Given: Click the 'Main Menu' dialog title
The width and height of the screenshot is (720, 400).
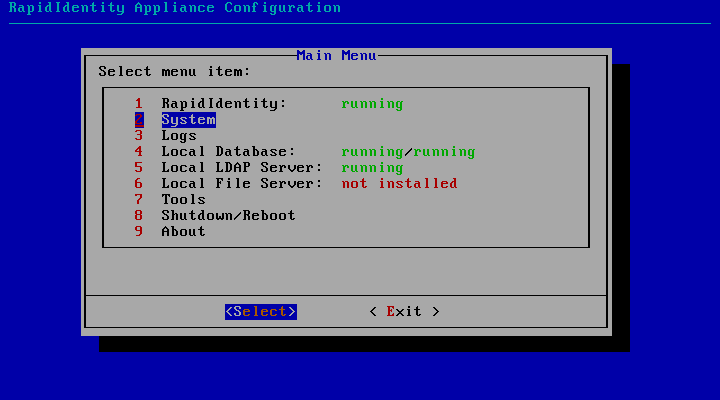Looking at the screenshot, I should coord(337,56).
